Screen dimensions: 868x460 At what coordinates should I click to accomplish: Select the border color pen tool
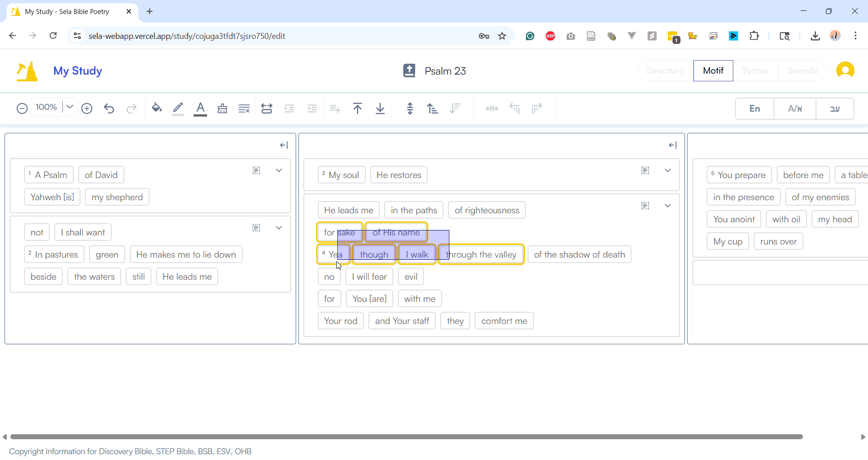click(178, 108)
